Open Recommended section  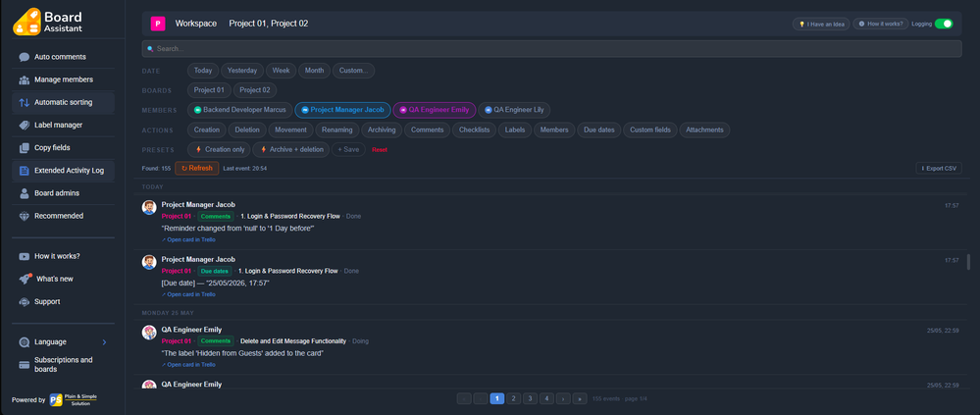pyautogui.click(x=63, y=216)
